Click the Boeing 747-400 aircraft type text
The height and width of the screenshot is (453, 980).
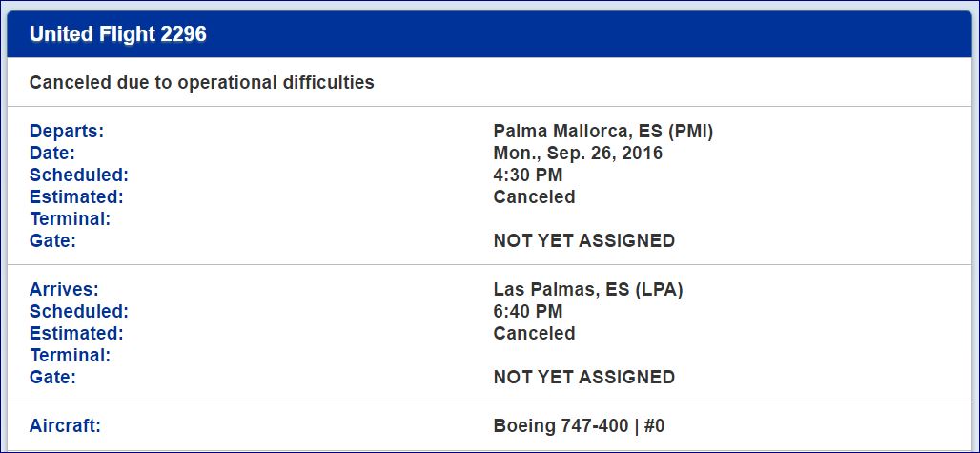coord(561,426)
